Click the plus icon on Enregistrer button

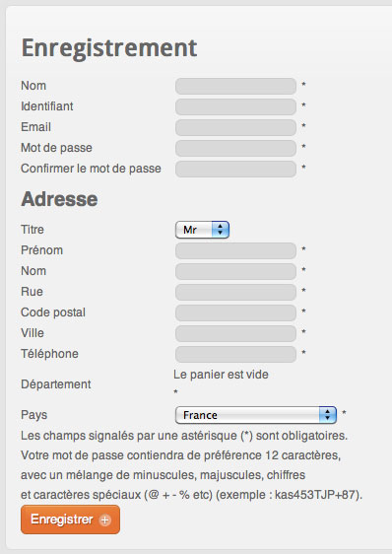104,520
